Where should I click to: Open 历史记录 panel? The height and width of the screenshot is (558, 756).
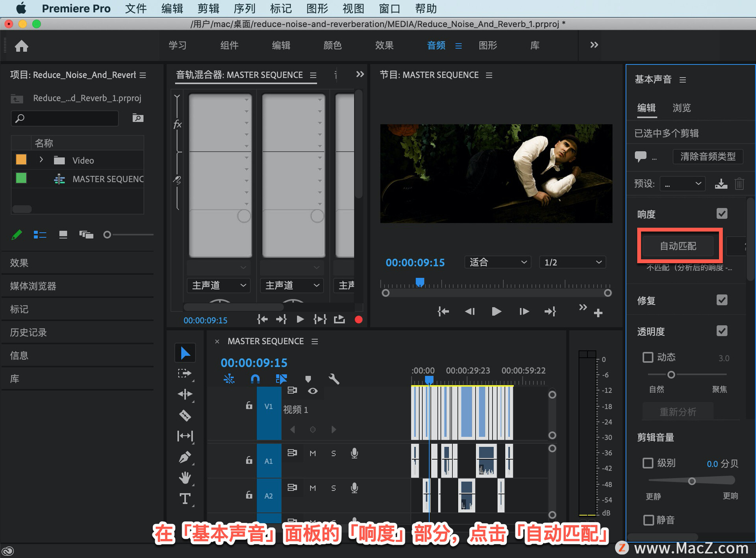[28, 332]
